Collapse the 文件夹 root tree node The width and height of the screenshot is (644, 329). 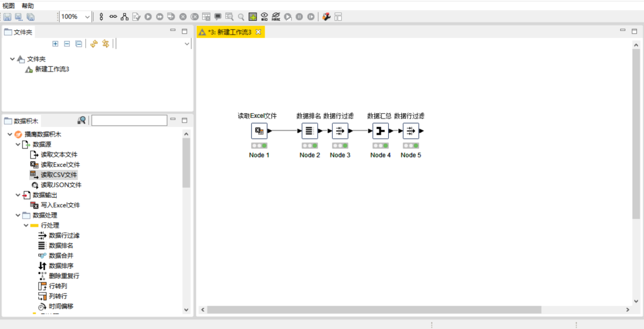13,59
